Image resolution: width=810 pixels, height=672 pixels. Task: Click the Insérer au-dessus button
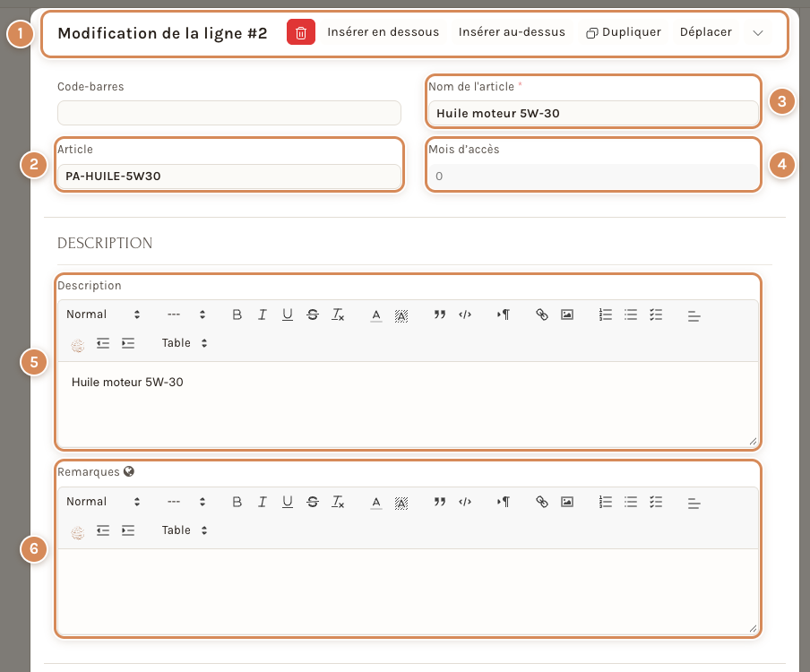pyautogui.click(x=512, y=32)
